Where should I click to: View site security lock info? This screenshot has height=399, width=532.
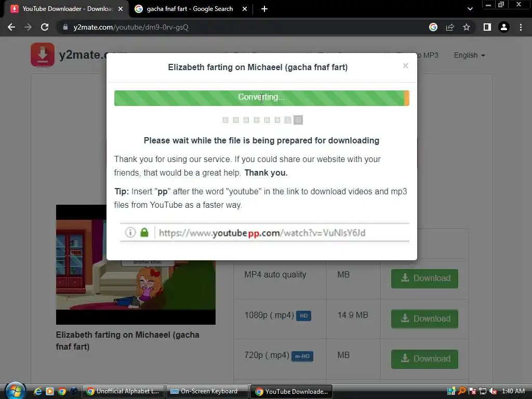click(x=65, y=27)
